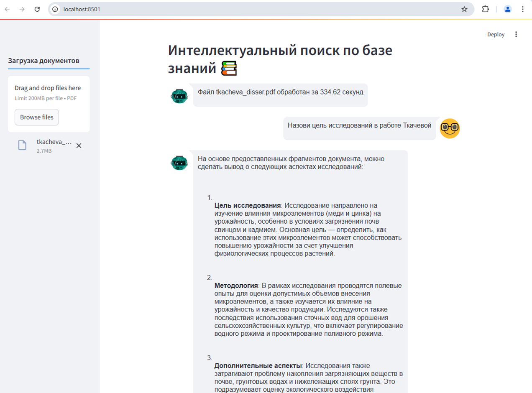Reload the localhost page

(x=37, y=9)
